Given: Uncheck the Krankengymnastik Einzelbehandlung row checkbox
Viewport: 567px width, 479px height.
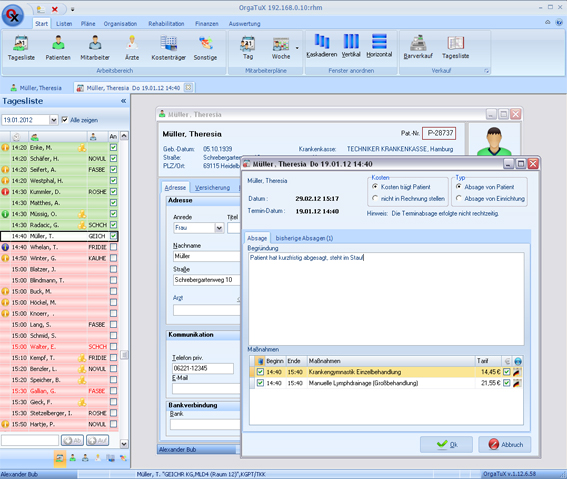Looking at the screenshot, I should 260,372.
